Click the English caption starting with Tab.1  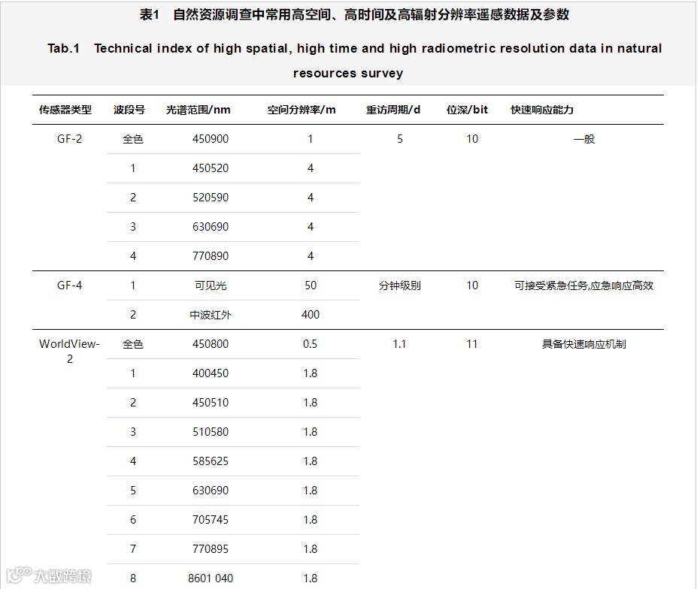click(x=354, y=60)
